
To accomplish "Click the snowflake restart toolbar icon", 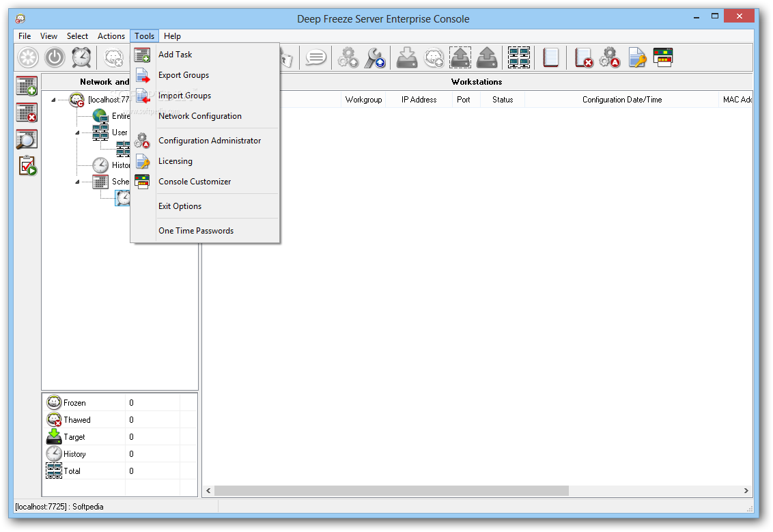I will click(28, 57).
